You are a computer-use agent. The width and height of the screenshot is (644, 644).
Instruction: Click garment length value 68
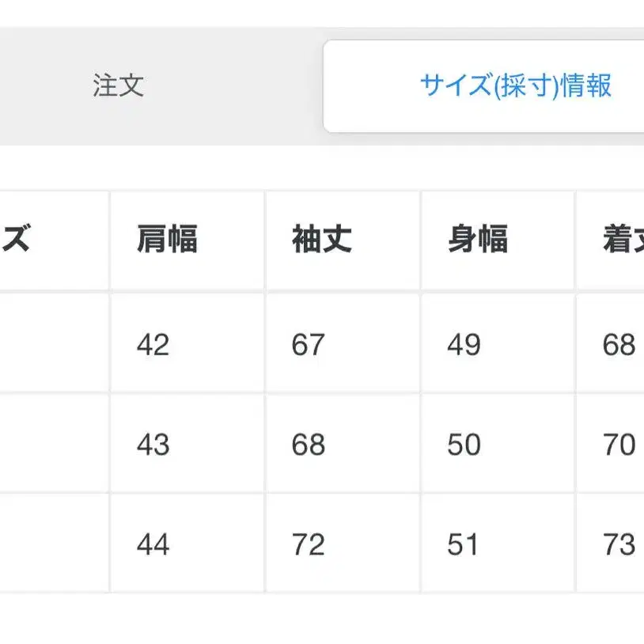(x=619, y=344)
